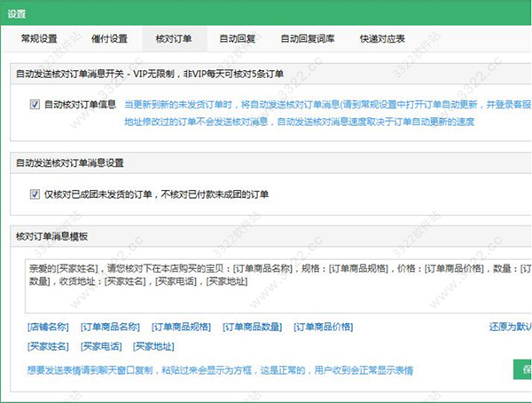Switch to the 催付设置 tab
Viewport: 532px width, 403px height.
[109, 39]
